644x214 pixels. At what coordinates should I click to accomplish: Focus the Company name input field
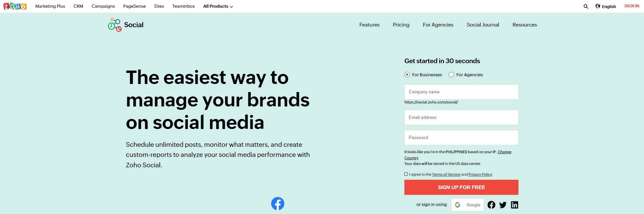coord(461,92)
